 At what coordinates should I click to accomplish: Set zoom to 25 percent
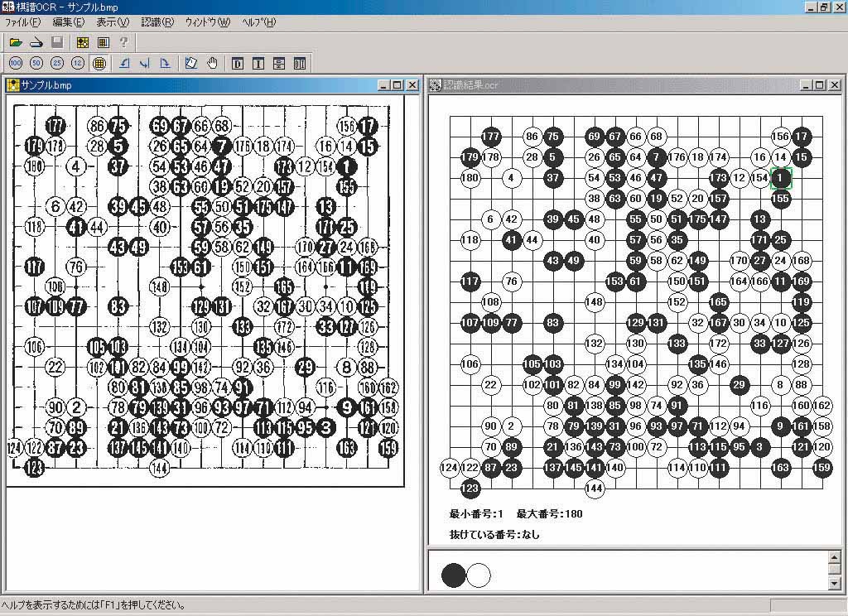(x=57, y=63)
